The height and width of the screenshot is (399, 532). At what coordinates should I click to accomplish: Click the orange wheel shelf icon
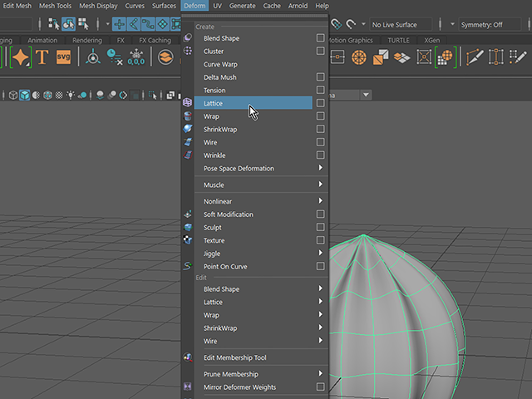click(x=359, y=57)
